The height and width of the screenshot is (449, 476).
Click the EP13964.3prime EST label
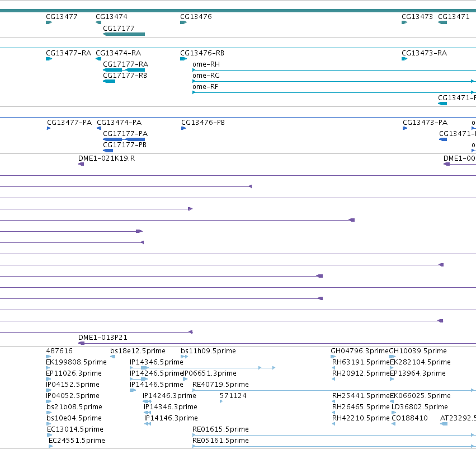(x=418, y=373)
